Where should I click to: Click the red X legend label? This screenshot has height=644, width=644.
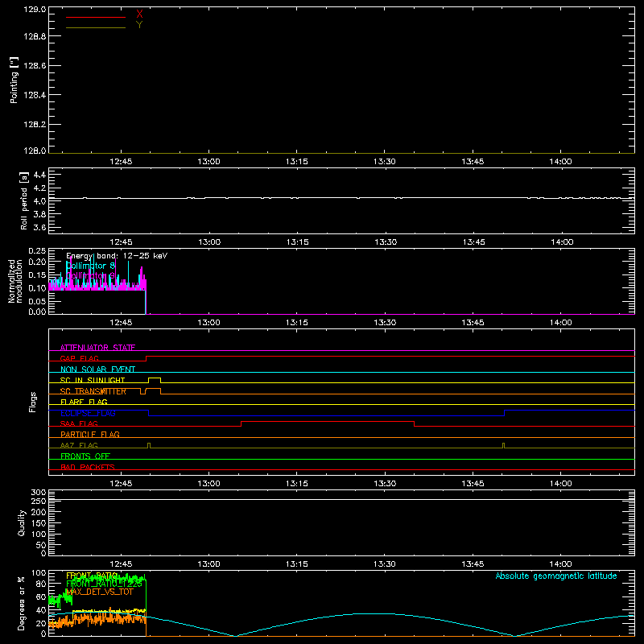click(139, 14)
